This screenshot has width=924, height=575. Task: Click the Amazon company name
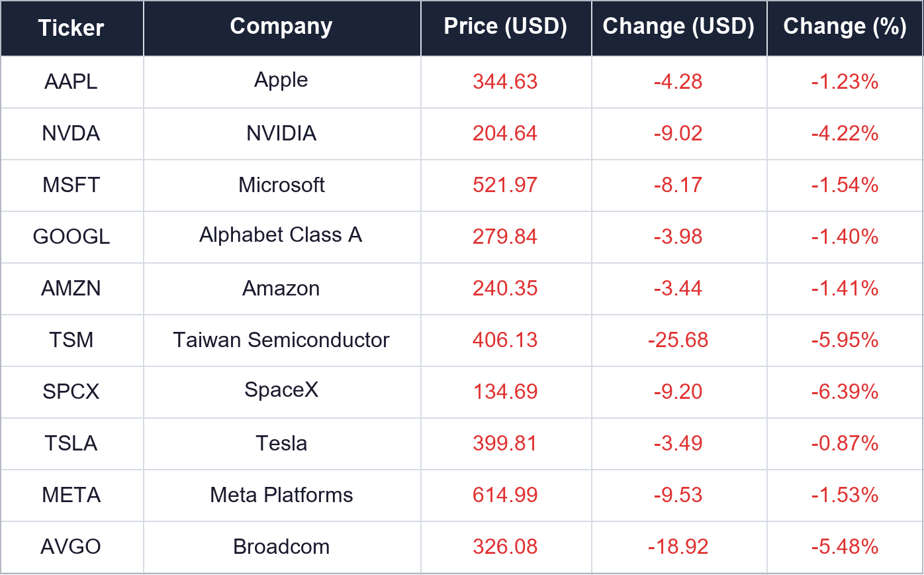(x=281, y=288)
